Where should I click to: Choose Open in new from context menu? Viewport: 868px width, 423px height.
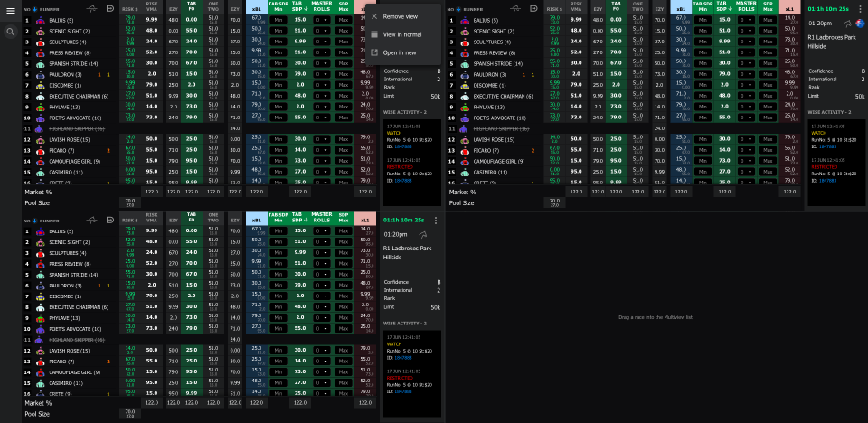coord(399,52)
